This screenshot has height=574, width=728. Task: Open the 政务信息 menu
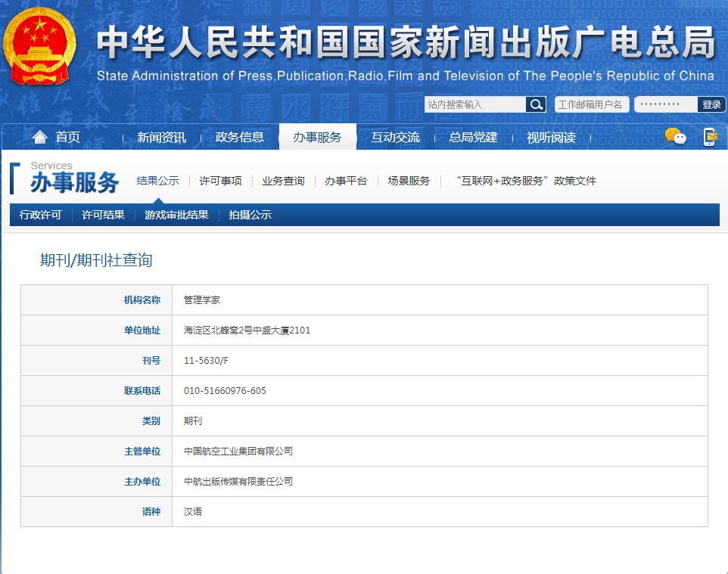239,137
